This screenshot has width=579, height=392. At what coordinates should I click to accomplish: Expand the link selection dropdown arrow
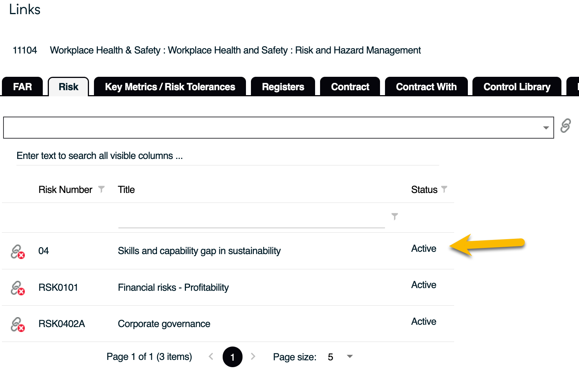coord(546,128)
